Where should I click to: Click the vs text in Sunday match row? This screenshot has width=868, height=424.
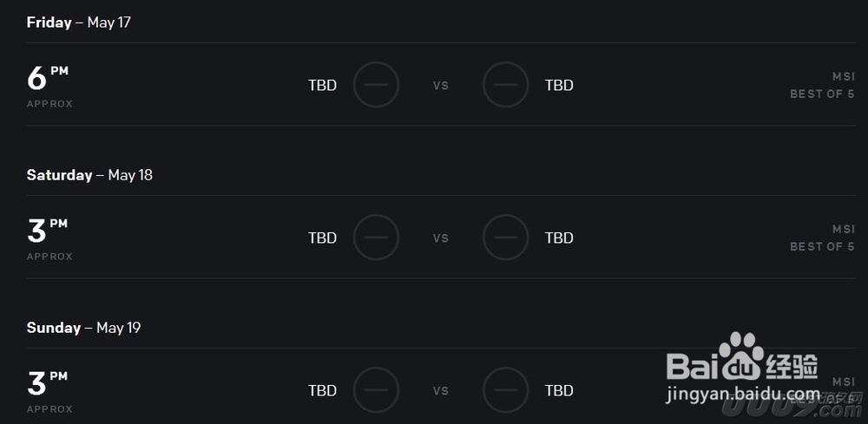point(441,391)
